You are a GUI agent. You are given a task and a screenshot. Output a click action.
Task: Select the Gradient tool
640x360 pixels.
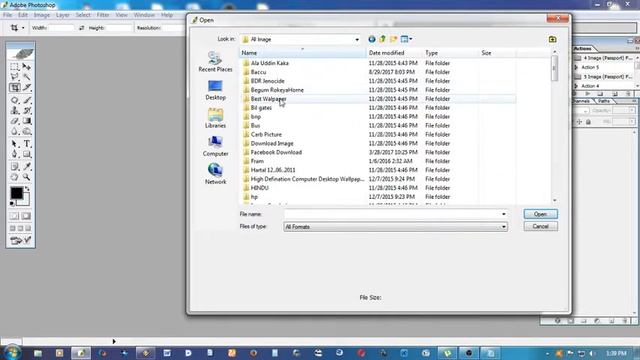click(x=27, y=121)
